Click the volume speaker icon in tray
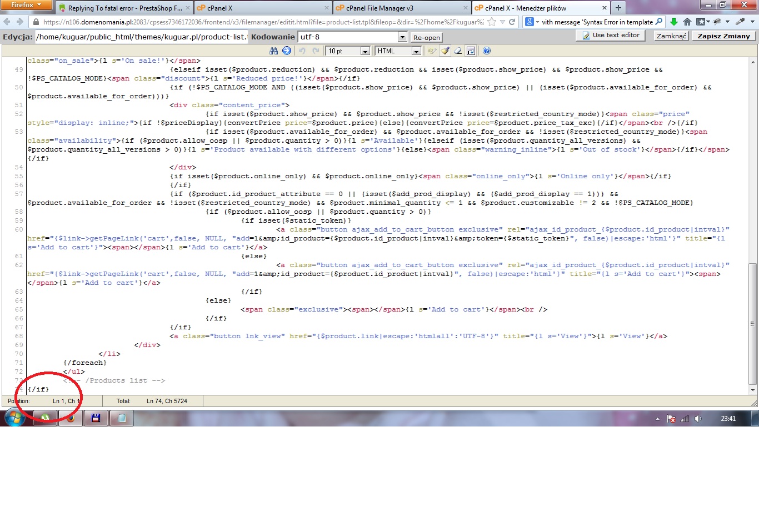759x532 pixels. [x=698, y=419]
